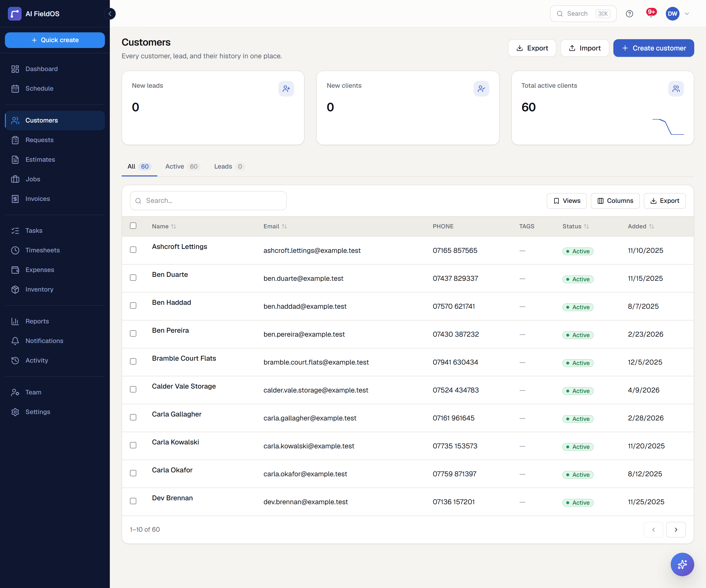Viewport: 706px width, 588px height.
Task: Open Requests clipboard icon in sidebar
Action: (15, 140)
